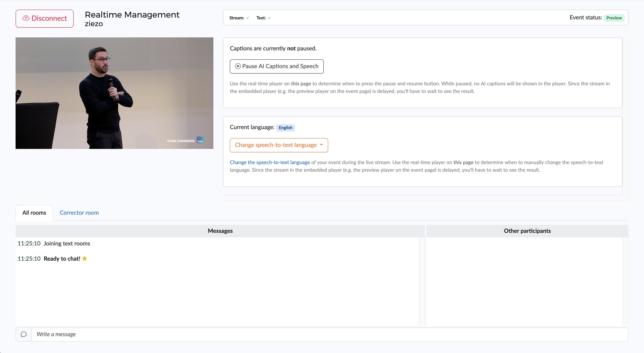Click the Messages column header
644x353 pixels.
point(220,231)
